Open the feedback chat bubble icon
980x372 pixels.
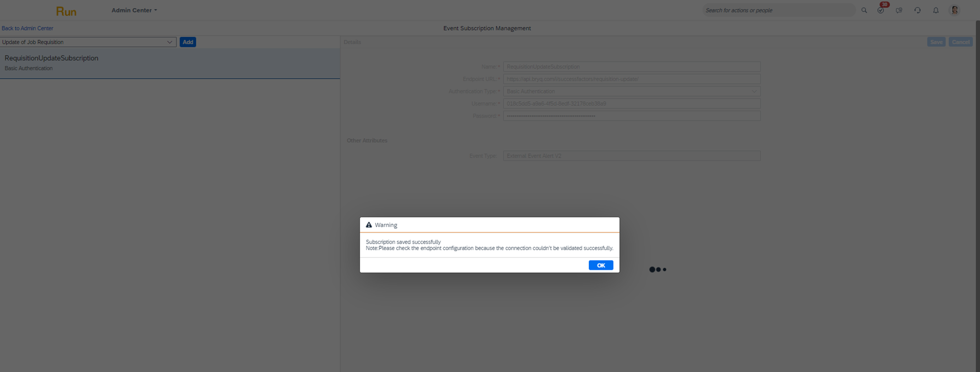tap(899, 10)
